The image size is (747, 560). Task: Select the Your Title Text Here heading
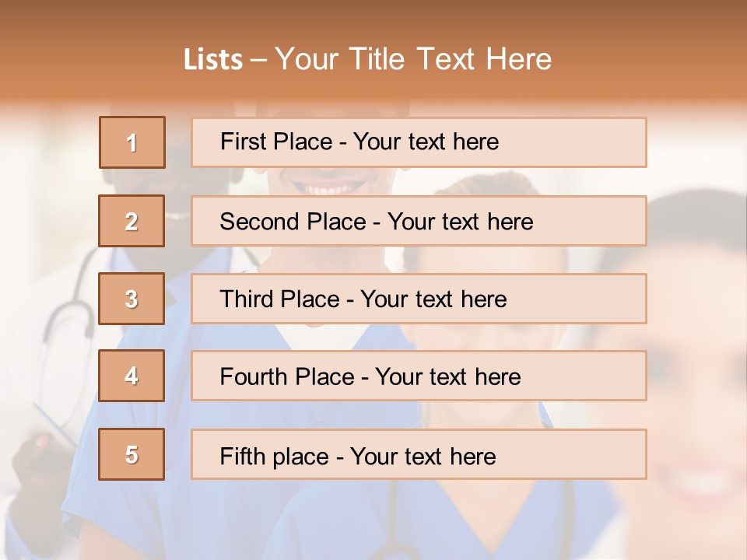[413, 60]
